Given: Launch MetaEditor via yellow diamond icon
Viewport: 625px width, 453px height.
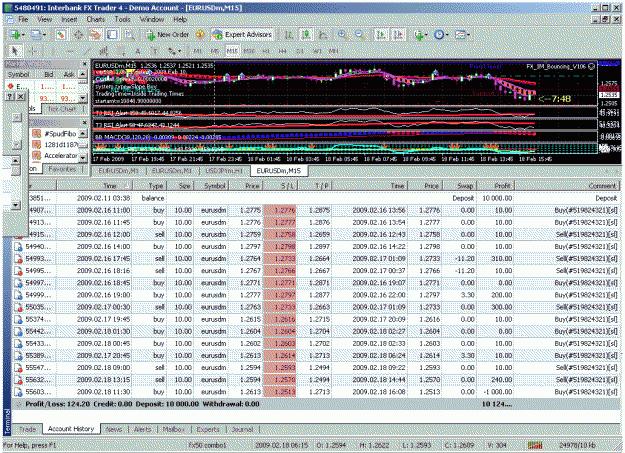Looking at the screenshot, I should pos(200,35).
